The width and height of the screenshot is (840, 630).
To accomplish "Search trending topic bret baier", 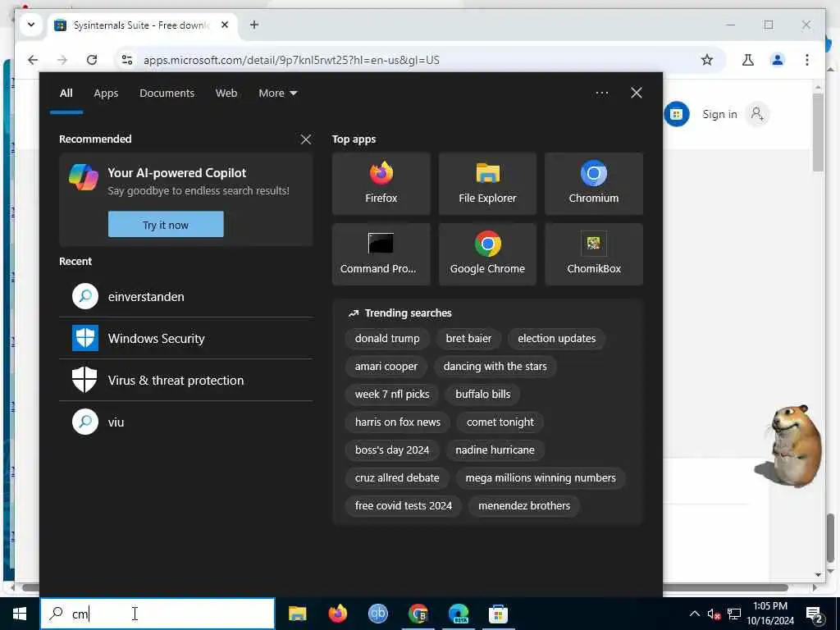I will click(468, 339).
